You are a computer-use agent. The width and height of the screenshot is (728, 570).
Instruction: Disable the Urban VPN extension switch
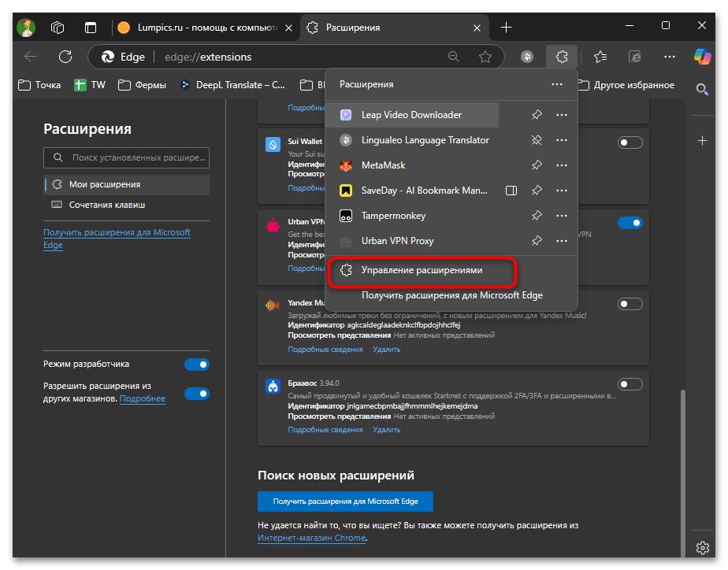tap(630, 223)
